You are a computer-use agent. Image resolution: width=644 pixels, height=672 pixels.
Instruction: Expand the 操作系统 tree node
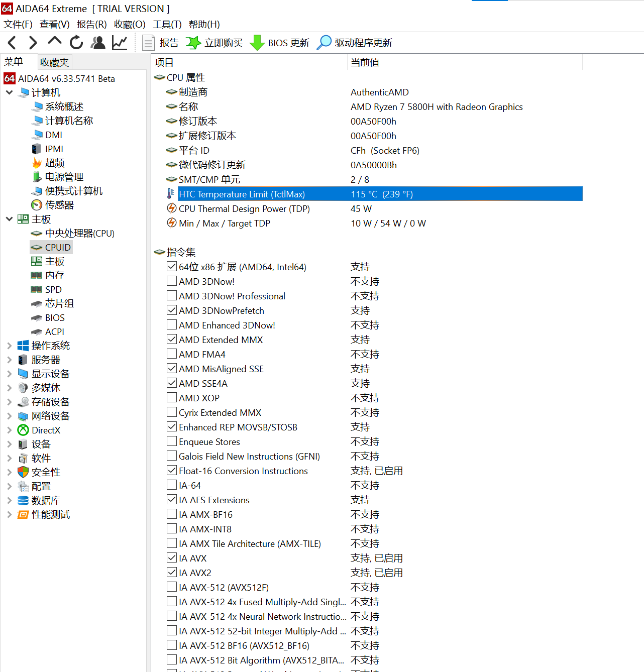9,346
